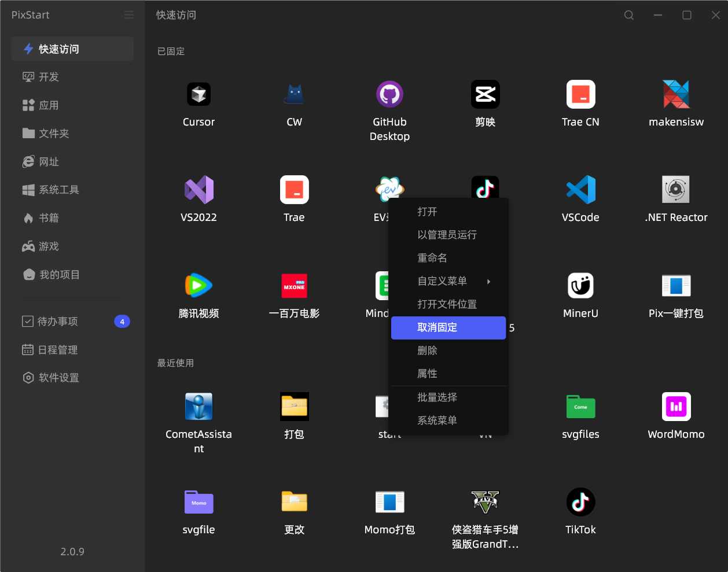Image resolution: width=728 pixels, height=572 pixels.
Task: Toggle the sidebar hamburger menu icon
Action: pyautogui.click(x=129, y=15)
